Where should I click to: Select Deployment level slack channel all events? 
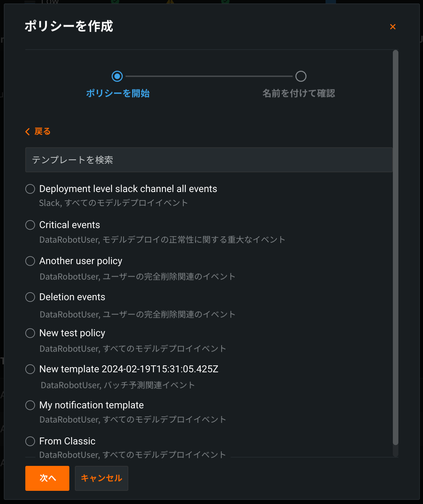(31, 189)
